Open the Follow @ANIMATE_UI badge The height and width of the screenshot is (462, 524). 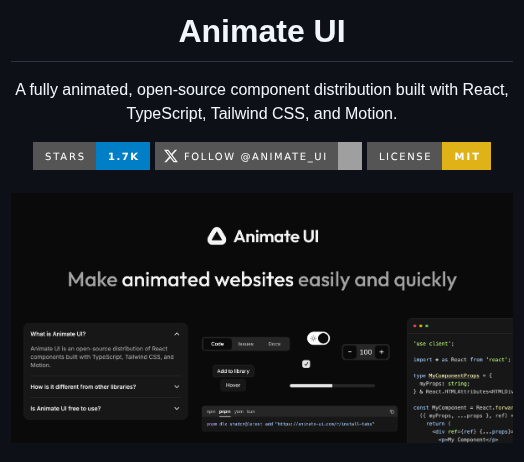point(258,156)
